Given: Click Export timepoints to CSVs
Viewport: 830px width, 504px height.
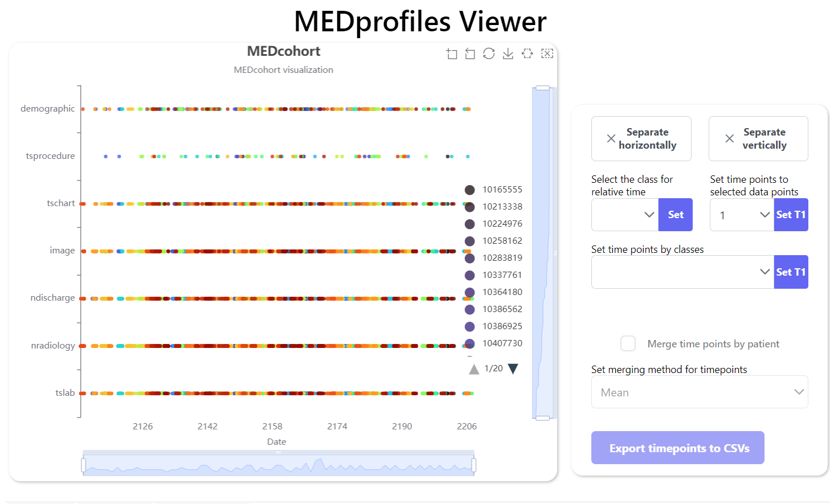Looking at the screenshot, I should pyautogui.click(x=677, y=448).
